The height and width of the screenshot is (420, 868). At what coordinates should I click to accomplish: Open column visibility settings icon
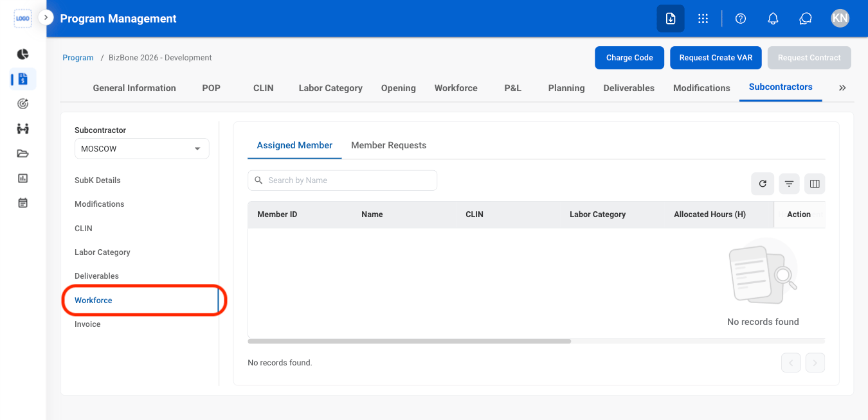[x=815, y=184]
